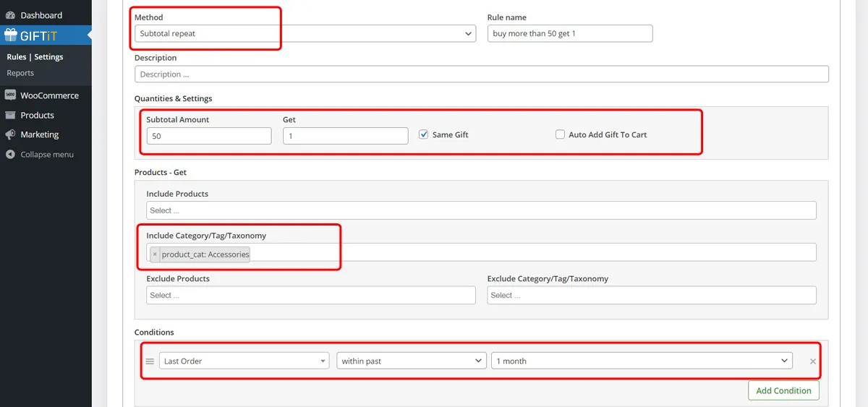Click the Marketing megaphone icon
Image resolution: width=868 pixels, height=407 pixels.
coord(10,134)
